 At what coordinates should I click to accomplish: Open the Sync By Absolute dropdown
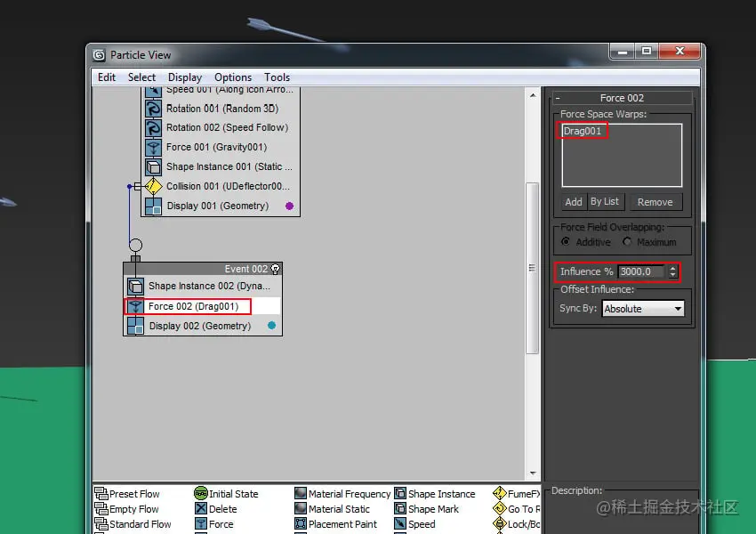tap(643, 309)
